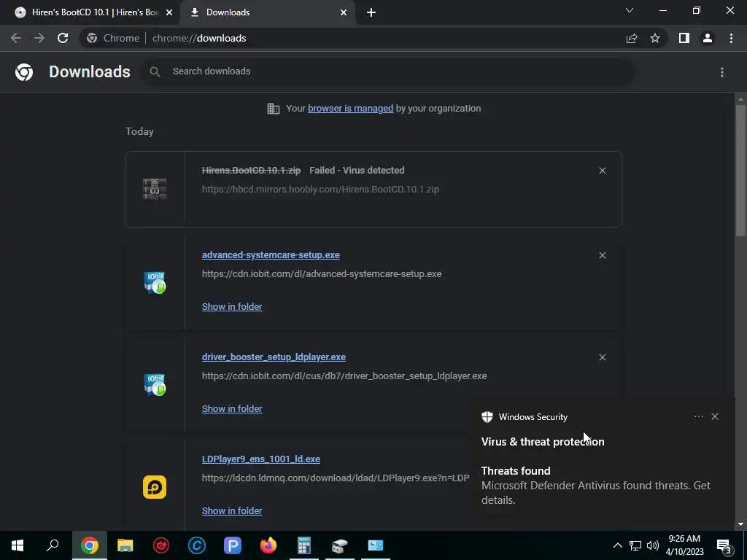Open LDPlayer9_ens_1001_ld.exe file link
Image resolution: width=747 pixels, height=560 pixels.
(x=261, y=459)
